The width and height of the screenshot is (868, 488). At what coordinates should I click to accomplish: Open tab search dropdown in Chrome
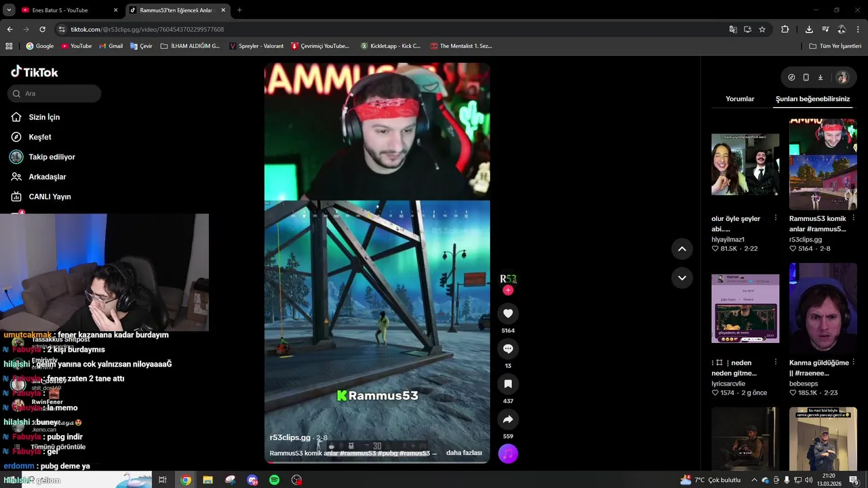pyautogui.click(x=8, y=10)
